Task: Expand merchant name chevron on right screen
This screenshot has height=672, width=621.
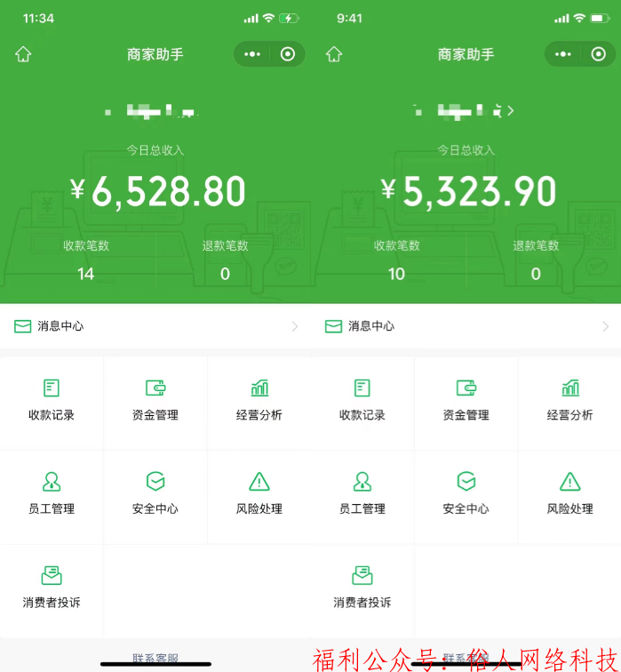Action: coord(511,111)
